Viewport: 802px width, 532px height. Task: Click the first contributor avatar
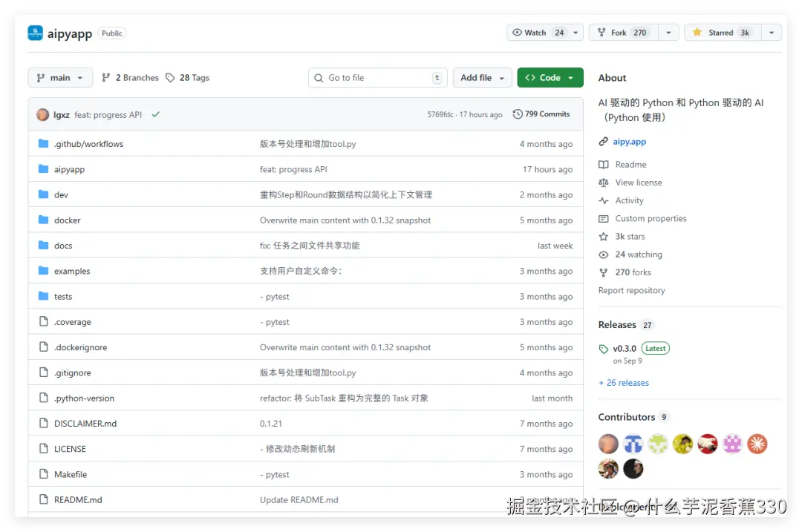608,444
